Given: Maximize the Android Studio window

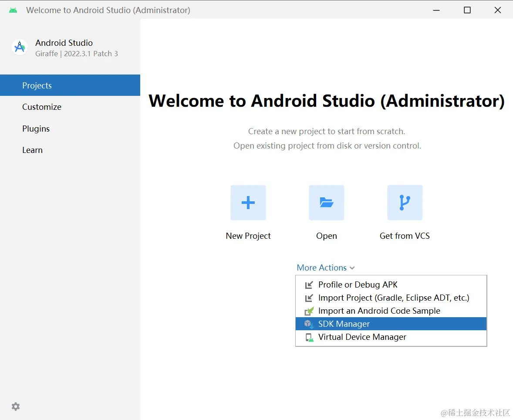Looking at the screenshot, I should (467, 10).
